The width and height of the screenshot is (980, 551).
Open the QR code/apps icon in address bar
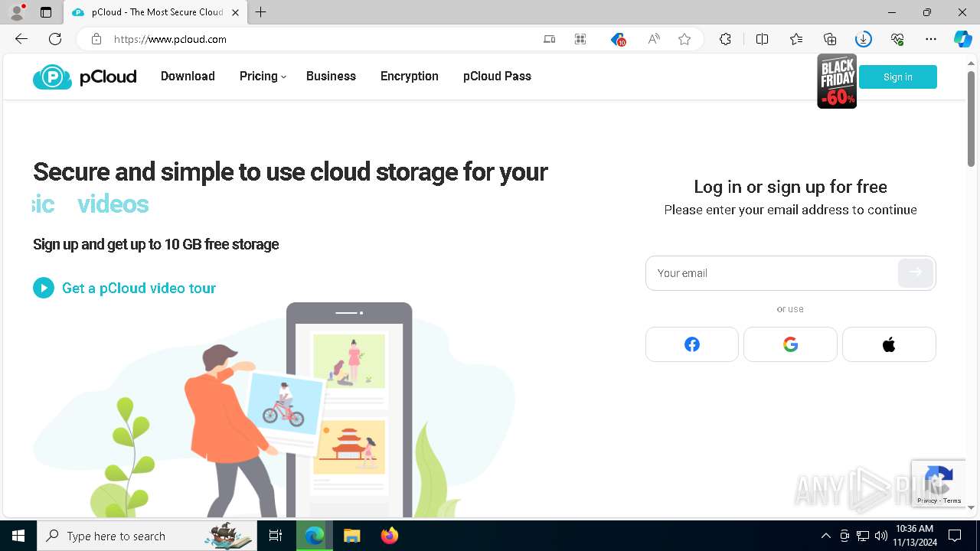pyautogui.click(x=580, y=39)
